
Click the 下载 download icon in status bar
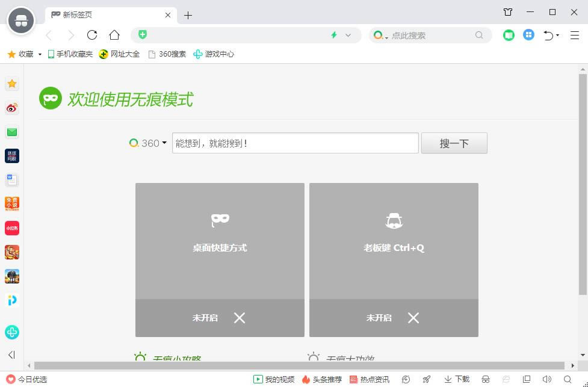click(x=457, y=379)
